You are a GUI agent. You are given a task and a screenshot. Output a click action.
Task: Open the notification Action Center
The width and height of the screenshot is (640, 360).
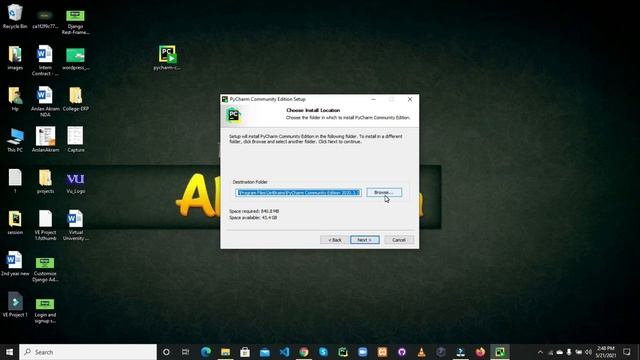(x=627, y=352)
